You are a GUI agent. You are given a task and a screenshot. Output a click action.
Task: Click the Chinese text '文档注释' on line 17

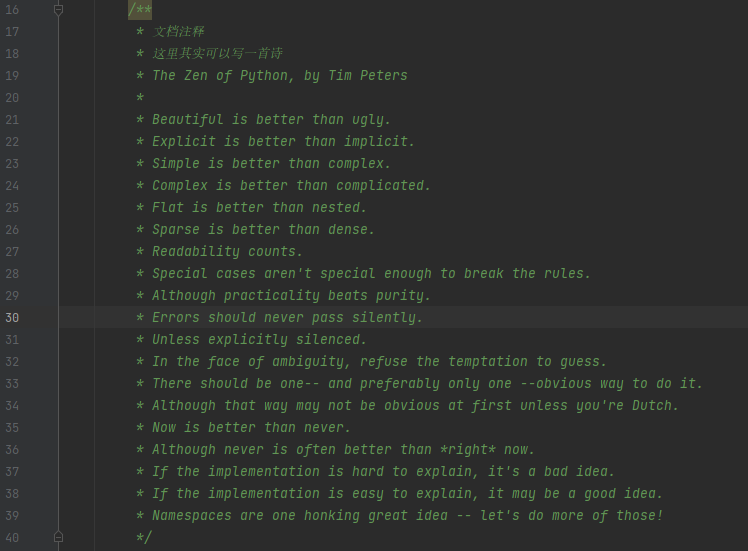[178, 32]
